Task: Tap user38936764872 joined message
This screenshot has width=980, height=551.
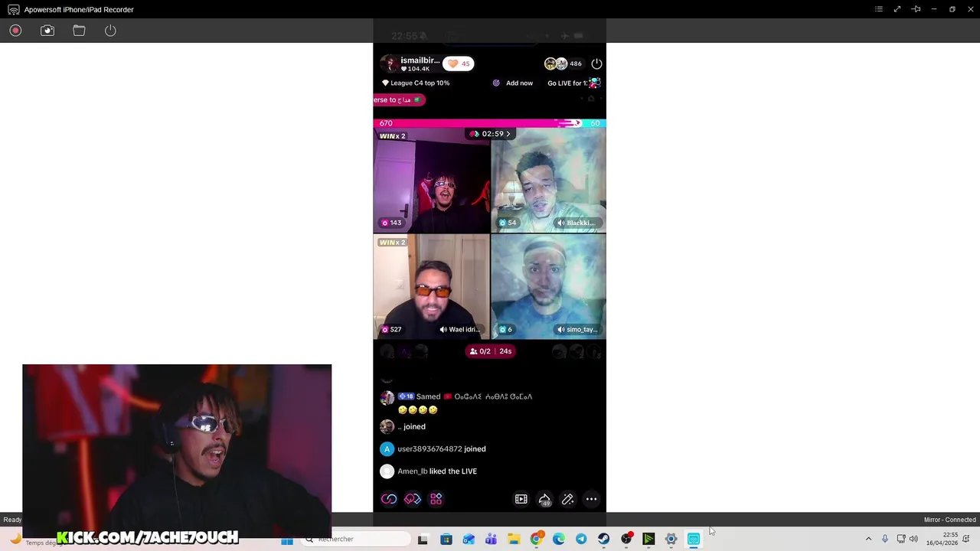Action: pos(433,449)
